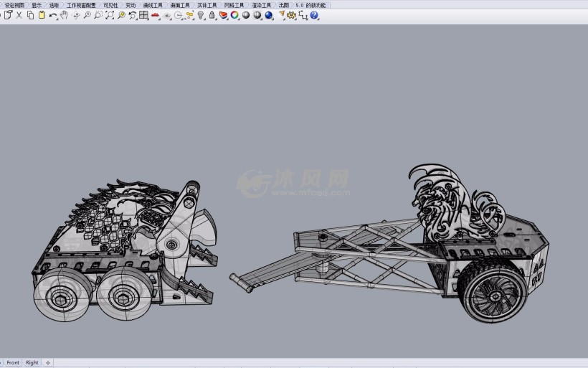The width and height of the screenshot is (588, 368).
Task: Select the scissor-lift robot model
Action: pos(390,244)
